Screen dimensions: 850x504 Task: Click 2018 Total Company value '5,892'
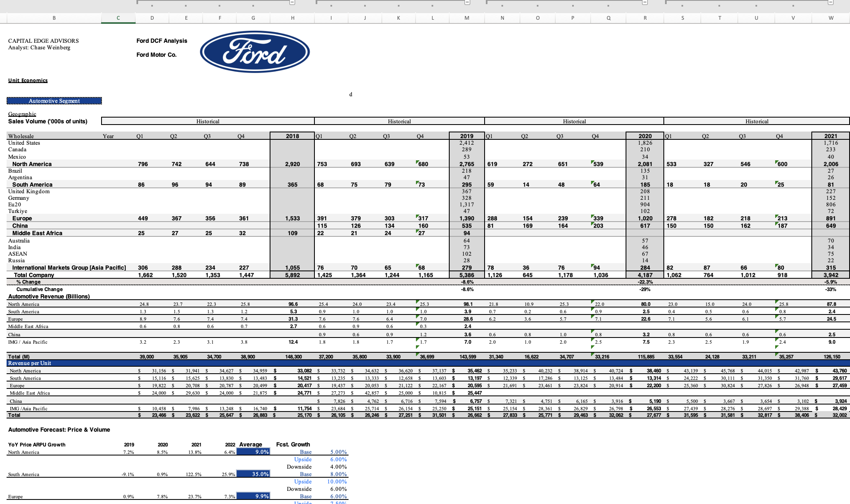click(x=293, y=275)
